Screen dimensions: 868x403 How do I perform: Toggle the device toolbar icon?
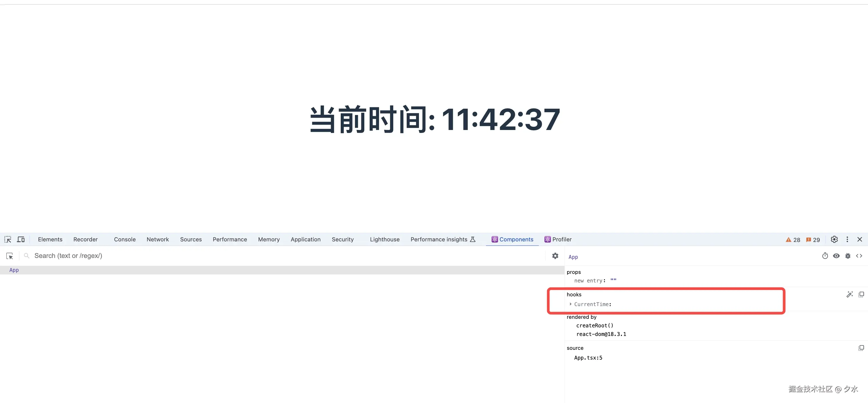[x=21, y=239]
